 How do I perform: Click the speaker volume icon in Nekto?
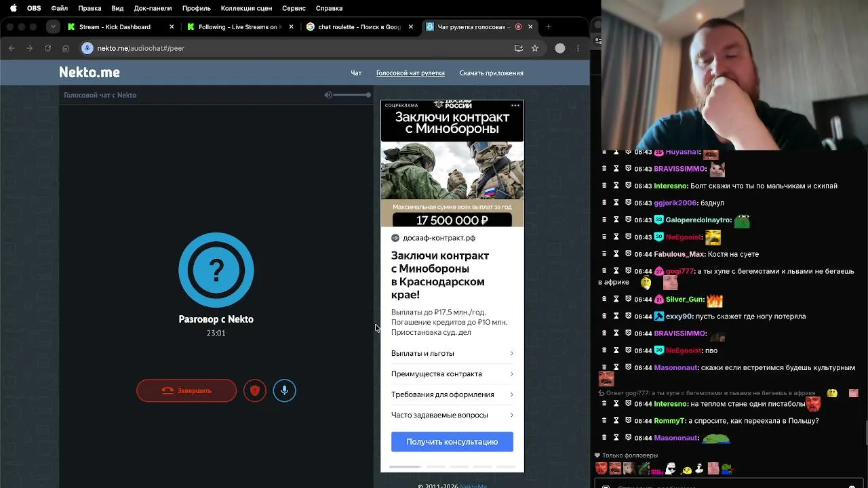pyautogui.click(x=328, y=95)
